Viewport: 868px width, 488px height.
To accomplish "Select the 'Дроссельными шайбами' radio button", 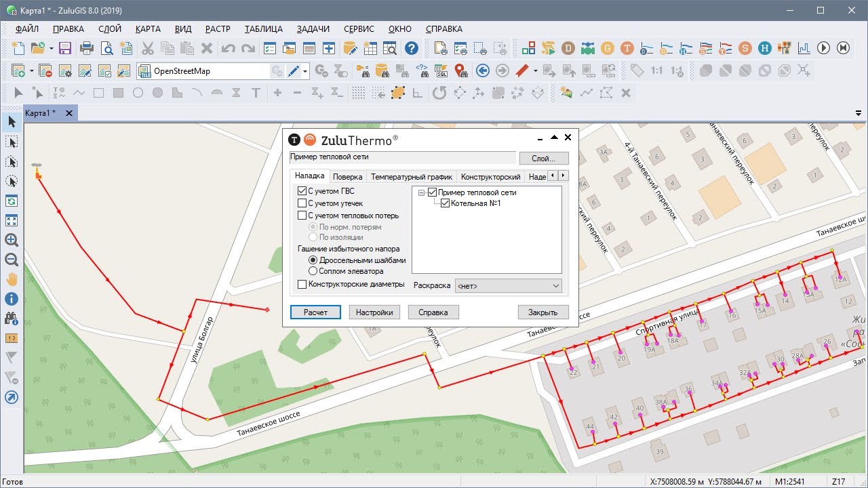I will point(313,260).
